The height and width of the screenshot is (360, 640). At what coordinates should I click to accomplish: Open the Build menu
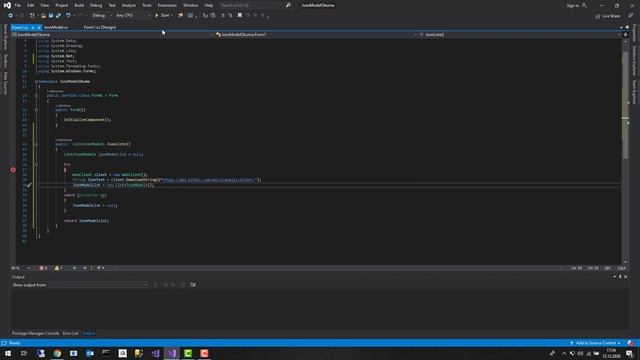(79, 5)
